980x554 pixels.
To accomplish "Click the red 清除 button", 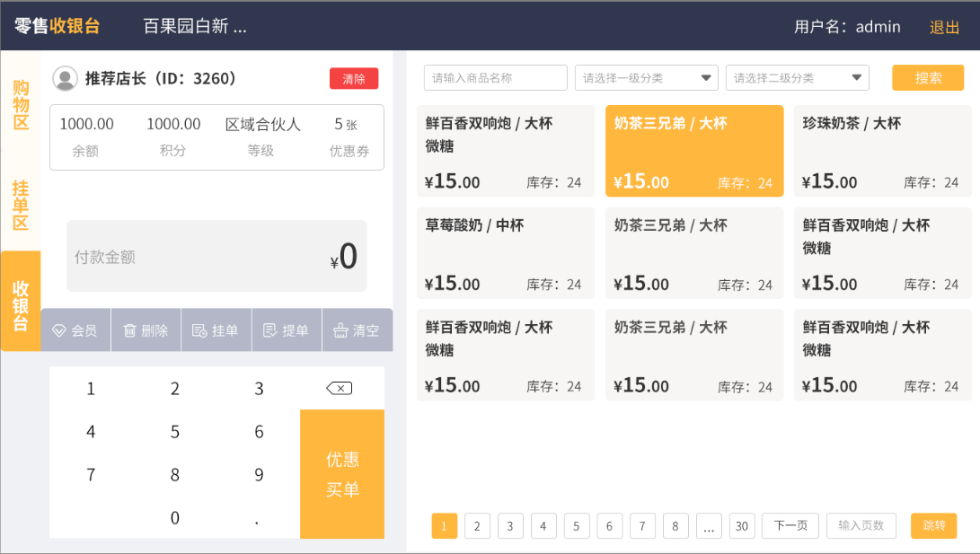I will pos(354,79).
